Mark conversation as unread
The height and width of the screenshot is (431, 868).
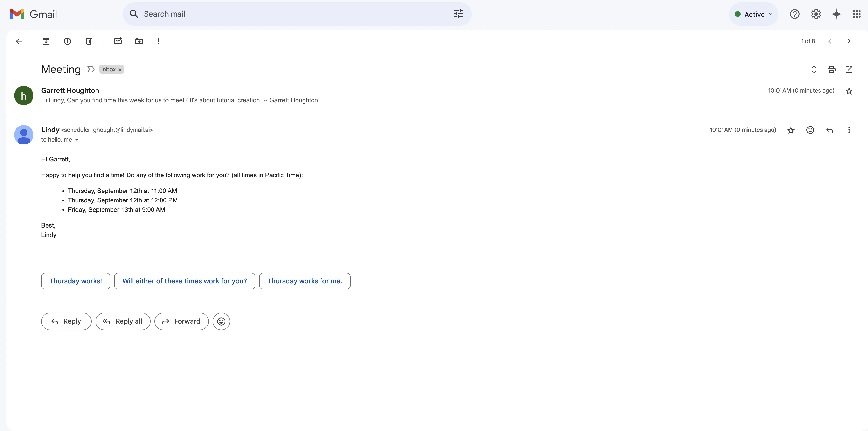pos(118,41)
